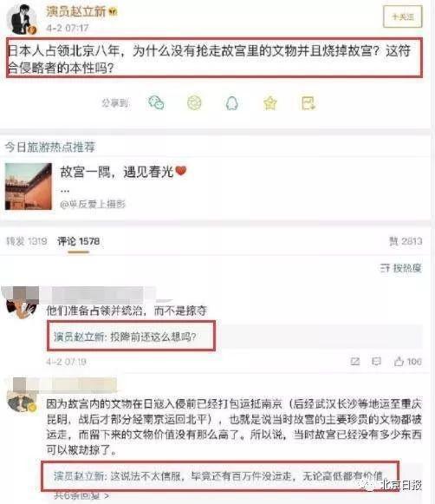The width and height of the screenshot is (435, 504).
Task: Open first commenter's avatar
Action: pyautogui.click(x=22, y=304)
